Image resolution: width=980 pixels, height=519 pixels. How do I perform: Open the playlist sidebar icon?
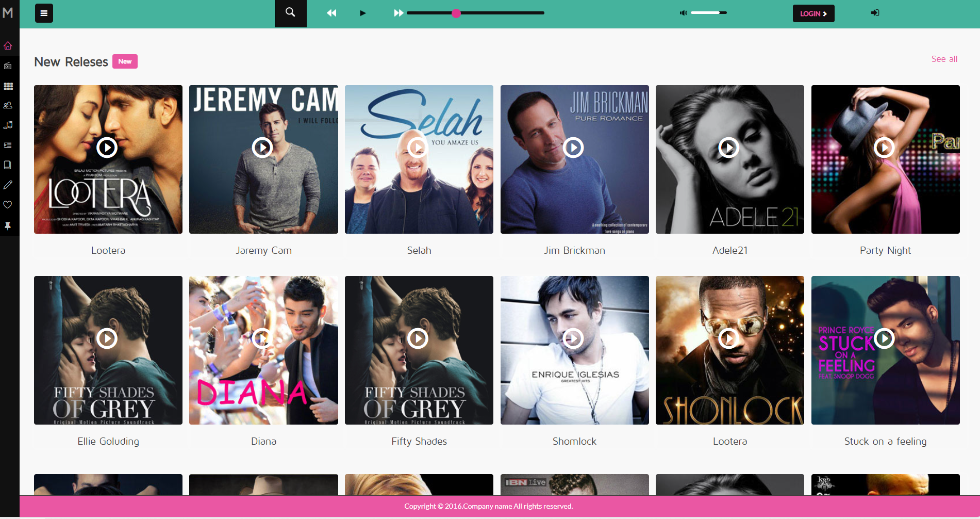pos(8,145)
